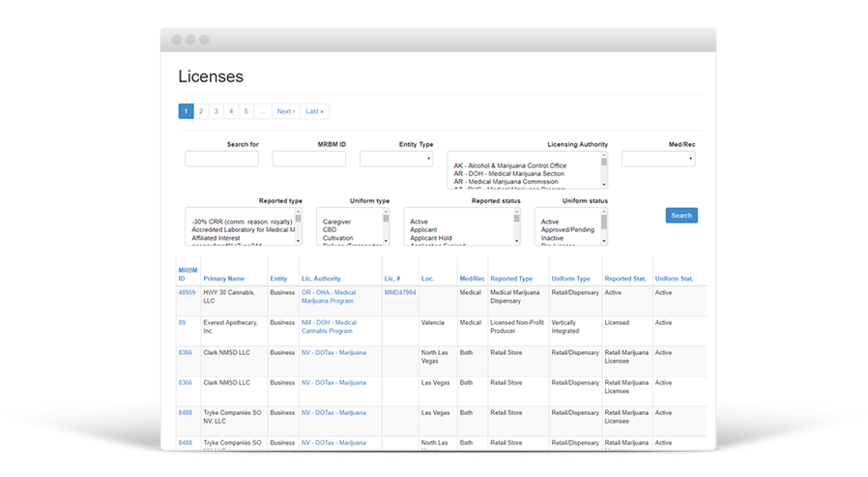Click the Next pagination link
Image resolution: width=868 pixels, height=477 pixels.
click(x=286, y=111)
